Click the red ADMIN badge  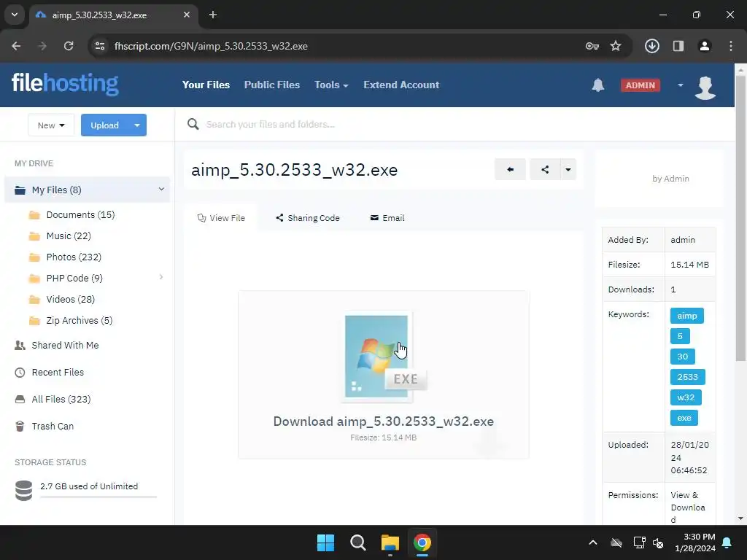[x=640, y=85]
